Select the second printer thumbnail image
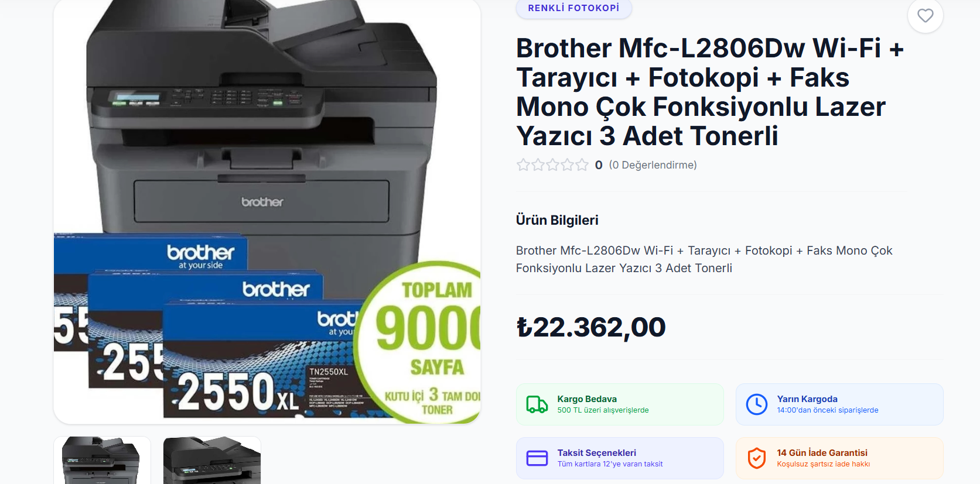 pyautogui.click(x=212, y=460)
